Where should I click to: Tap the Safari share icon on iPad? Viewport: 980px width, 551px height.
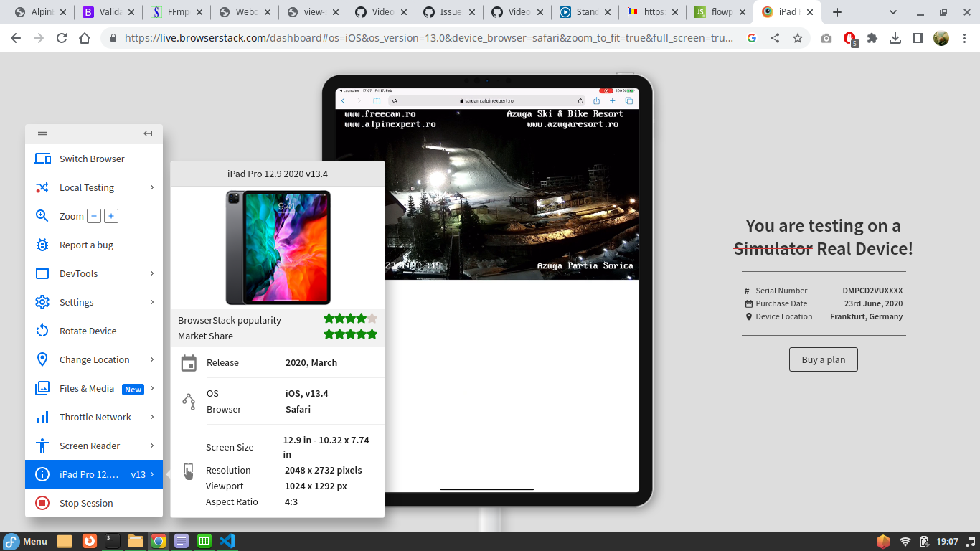596,101
